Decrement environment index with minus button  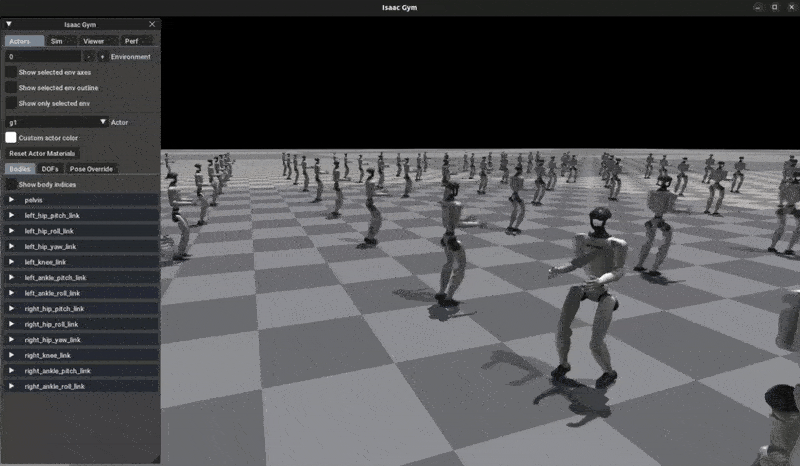click(x=89, y=57)
